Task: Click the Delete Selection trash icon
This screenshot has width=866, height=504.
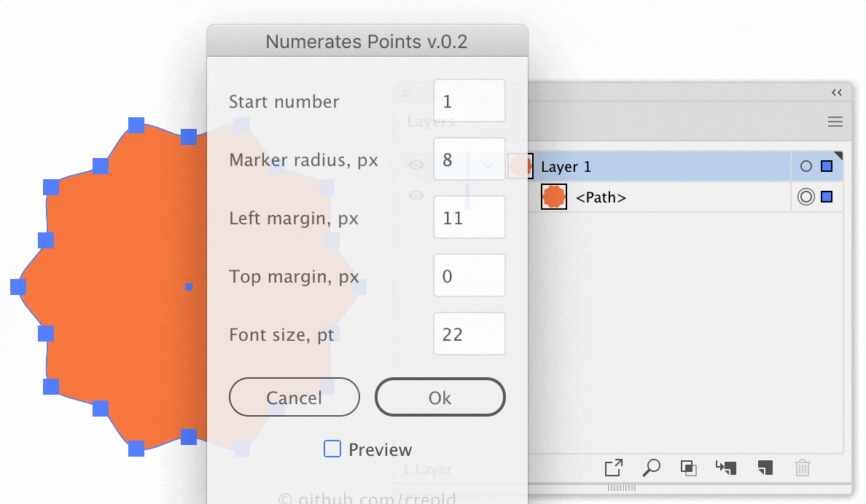Action: coord(803,468)
